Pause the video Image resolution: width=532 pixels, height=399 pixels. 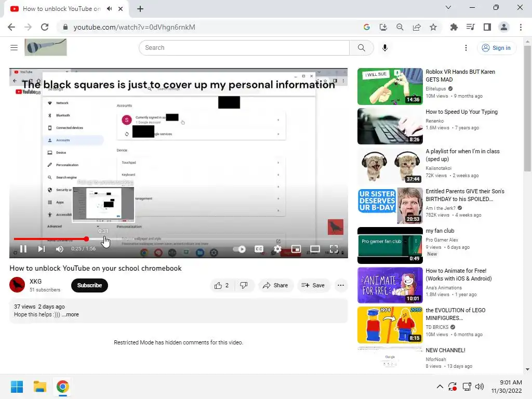tap(23, 249)
